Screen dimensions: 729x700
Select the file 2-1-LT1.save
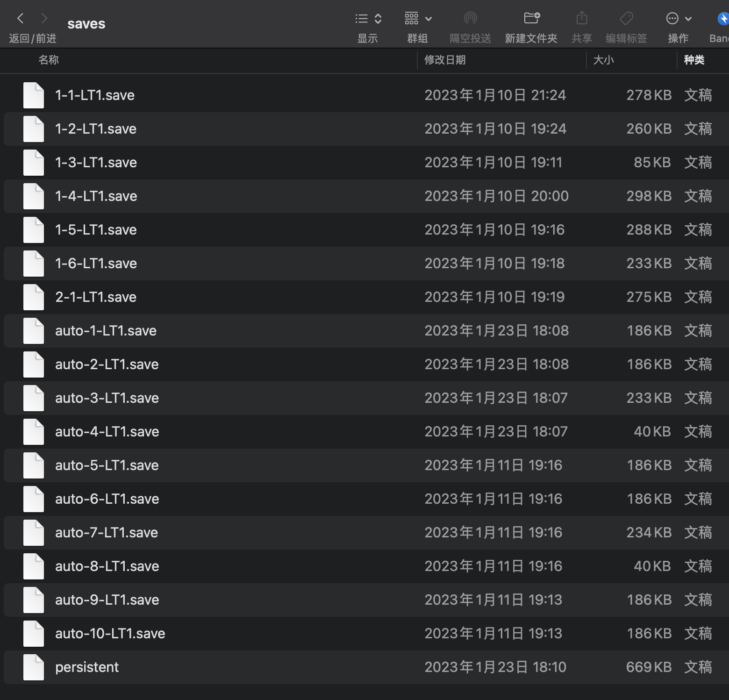point(96,297)
